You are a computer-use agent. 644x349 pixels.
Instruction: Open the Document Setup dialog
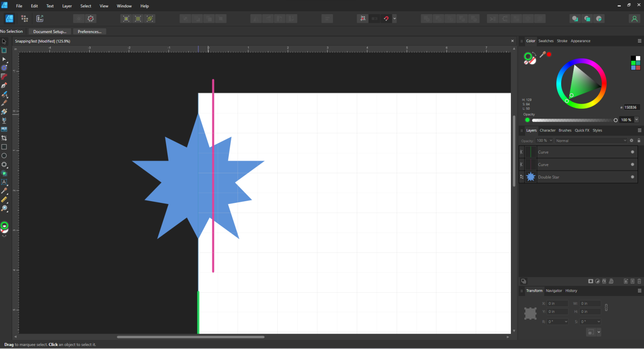[49, 31]
